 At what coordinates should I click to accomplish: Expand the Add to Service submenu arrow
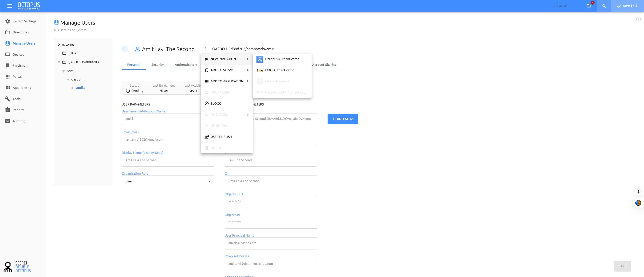click(x=248, y=70)
